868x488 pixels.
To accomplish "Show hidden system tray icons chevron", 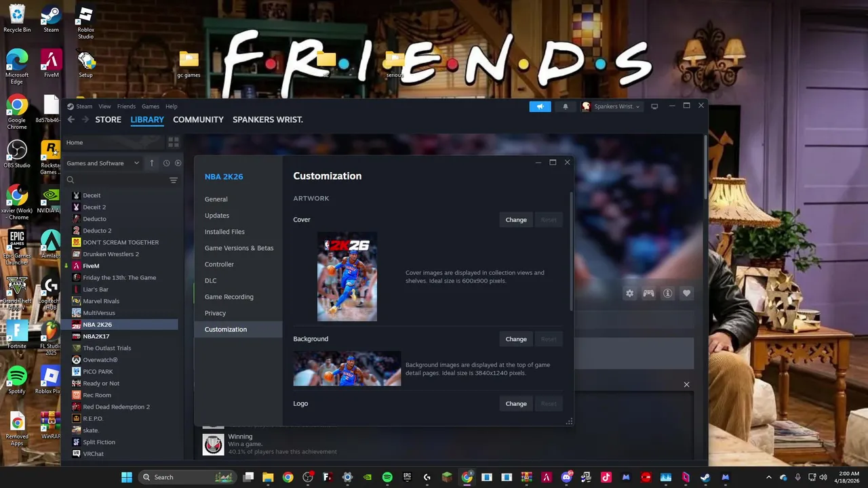I will click(768, 477).
